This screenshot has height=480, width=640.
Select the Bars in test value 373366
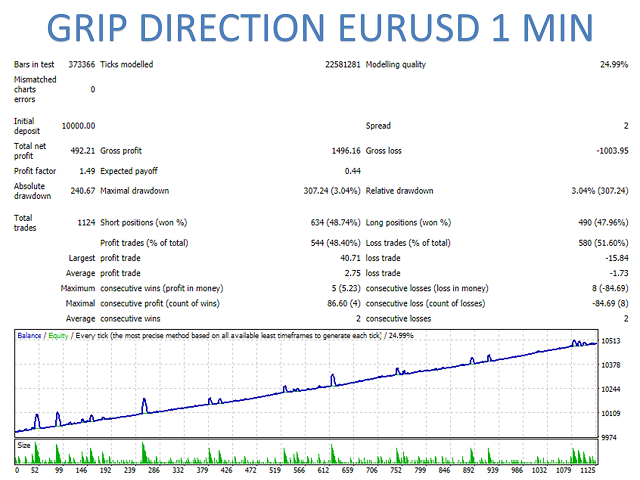tap(82, 64)
